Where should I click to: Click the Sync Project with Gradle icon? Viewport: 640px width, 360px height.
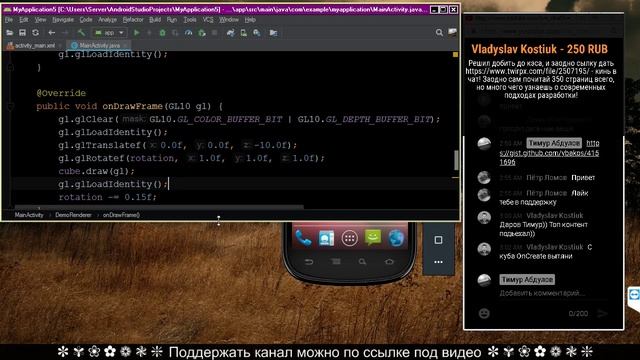231,33
